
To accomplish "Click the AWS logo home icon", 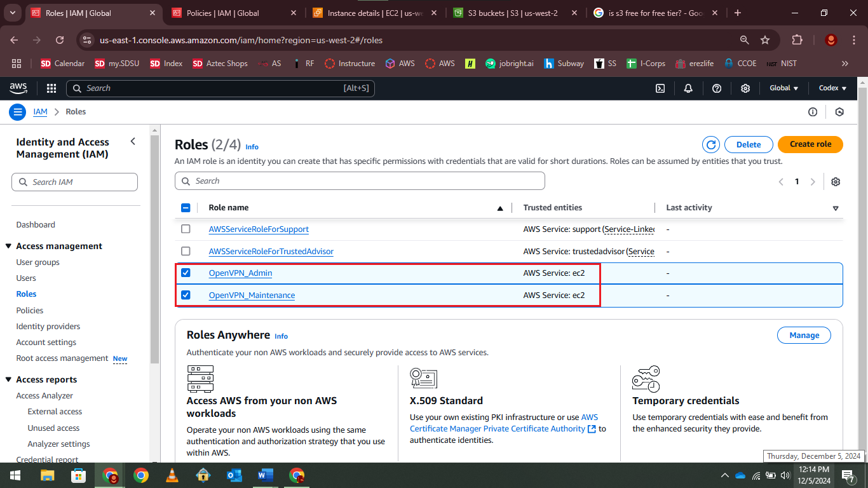I will coord(18,88).
